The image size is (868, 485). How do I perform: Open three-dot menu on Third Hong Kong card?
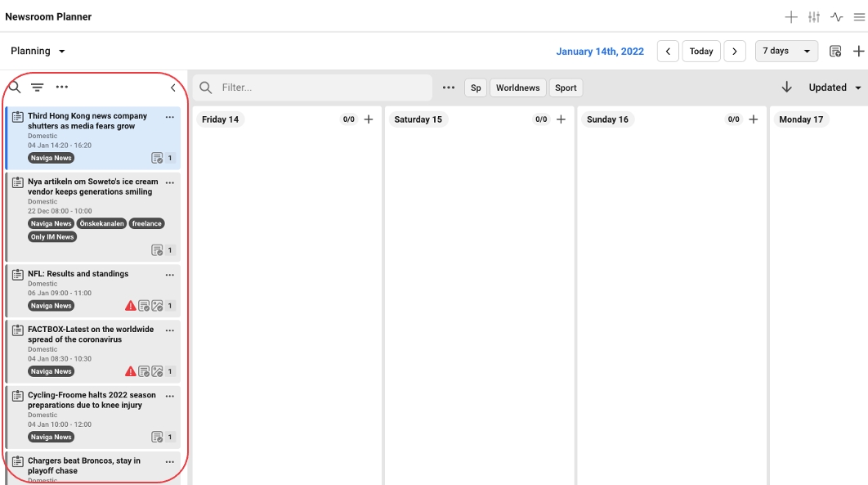tap(170, 117)
